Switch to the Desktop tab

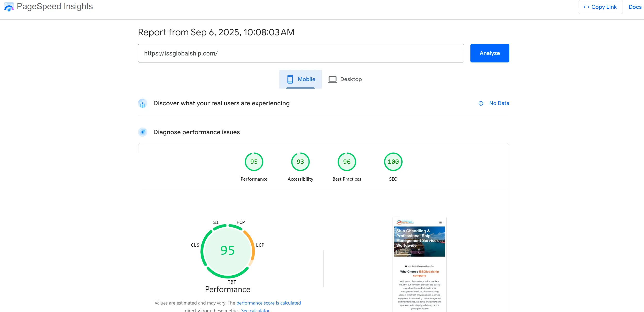tap(345, 79)
